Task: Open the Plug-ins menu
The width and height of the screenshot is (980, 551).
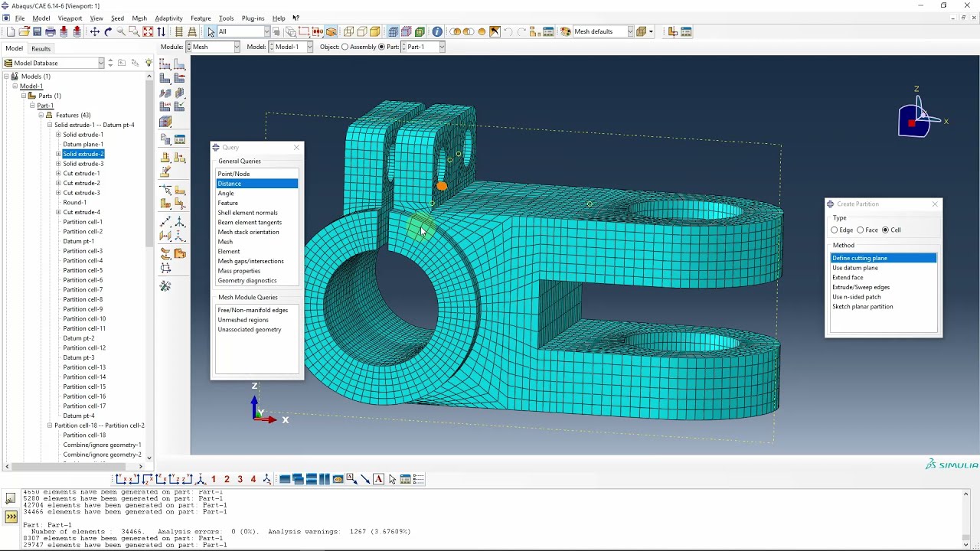Action: [x=253, y=18]
